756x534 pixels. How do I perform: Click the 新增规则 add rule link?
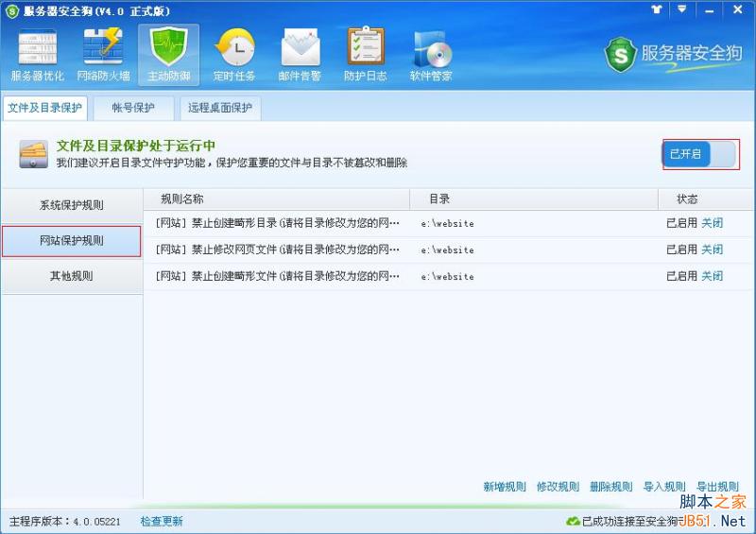[x=505, y=487]
